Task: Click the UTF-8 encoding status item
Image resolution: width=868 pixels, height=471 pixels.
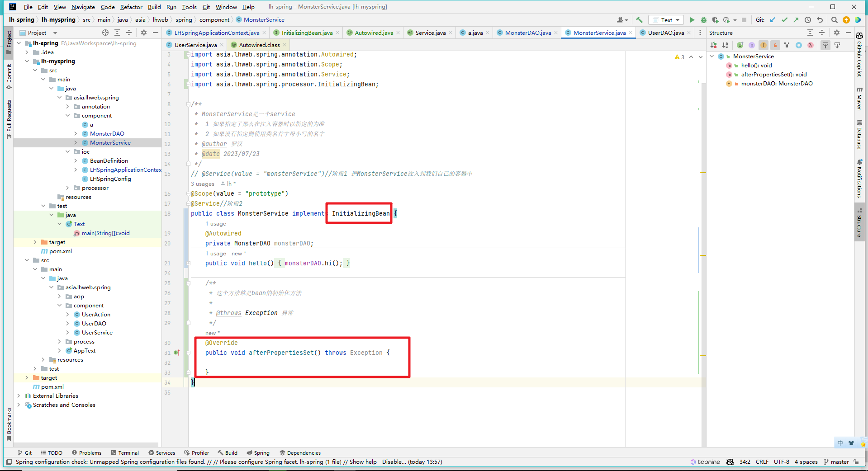Action: [x=782, y=462]
